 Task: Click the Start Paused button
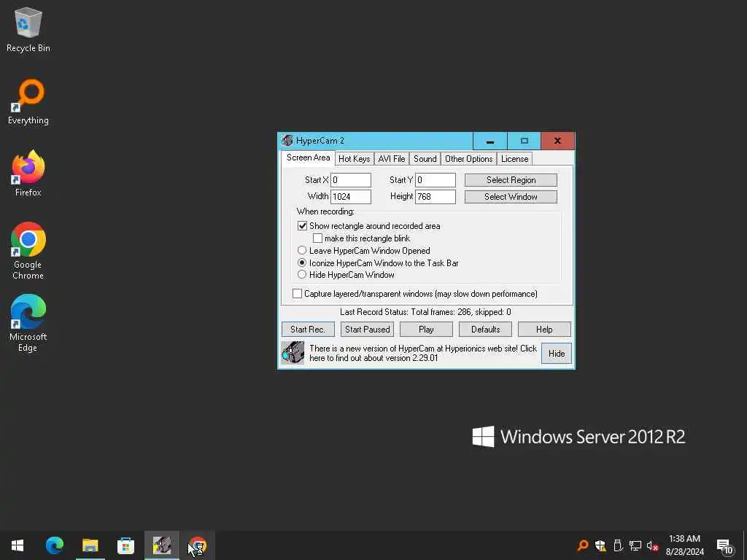[x=368, y=329]
